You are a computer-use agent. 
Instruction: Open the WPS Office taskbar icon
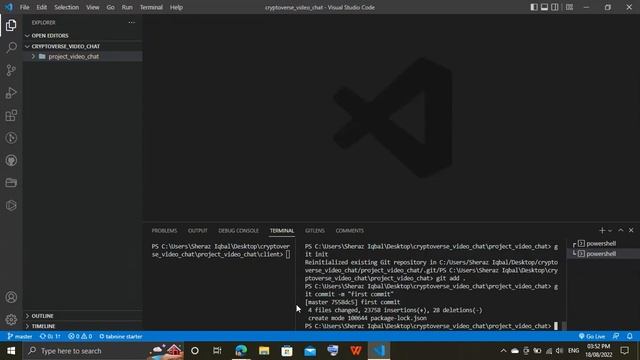356,351
